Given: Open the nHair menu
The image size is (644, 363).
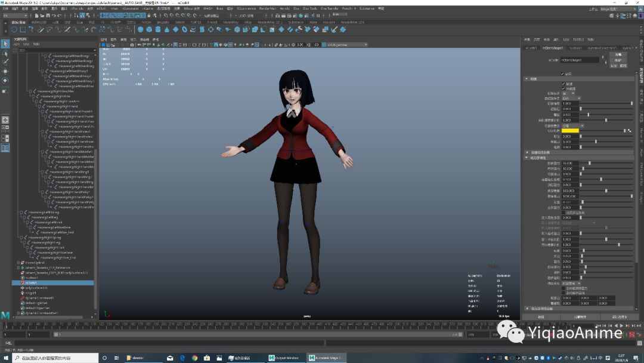Looking at the screenshot, I should 114,8.
